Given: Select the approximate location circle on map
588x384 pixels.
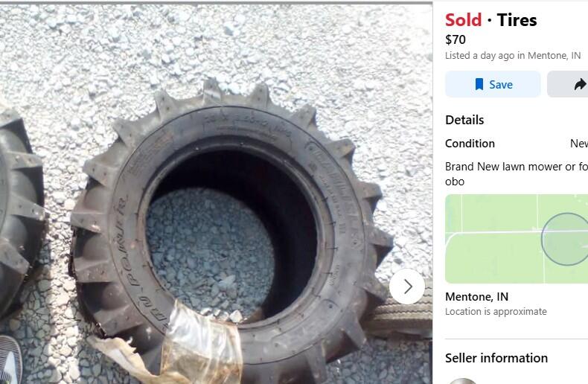Looking at the screenshot, I should (565, 239).
